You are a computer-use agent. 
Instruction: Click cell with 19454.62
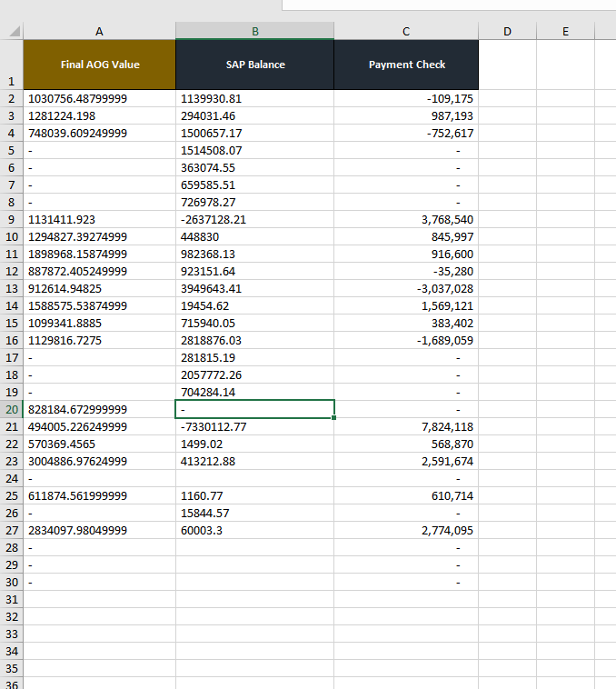tap(254, 305)
